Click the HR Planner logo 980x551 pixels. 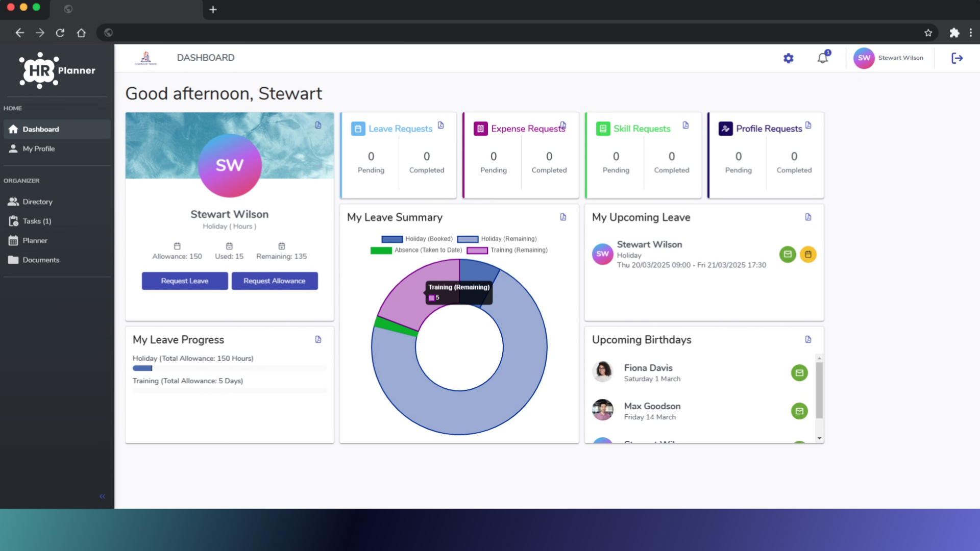coord(57,70)
